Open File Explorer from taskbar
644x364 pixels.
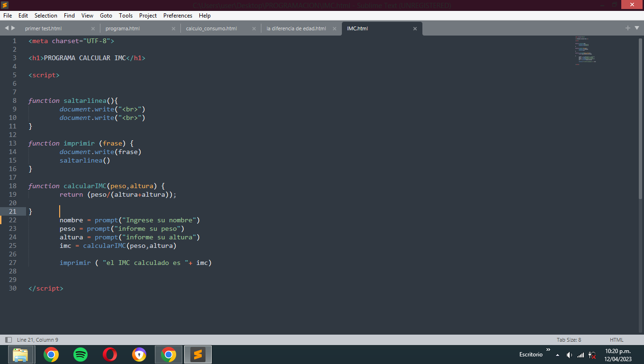pos(21,355)
